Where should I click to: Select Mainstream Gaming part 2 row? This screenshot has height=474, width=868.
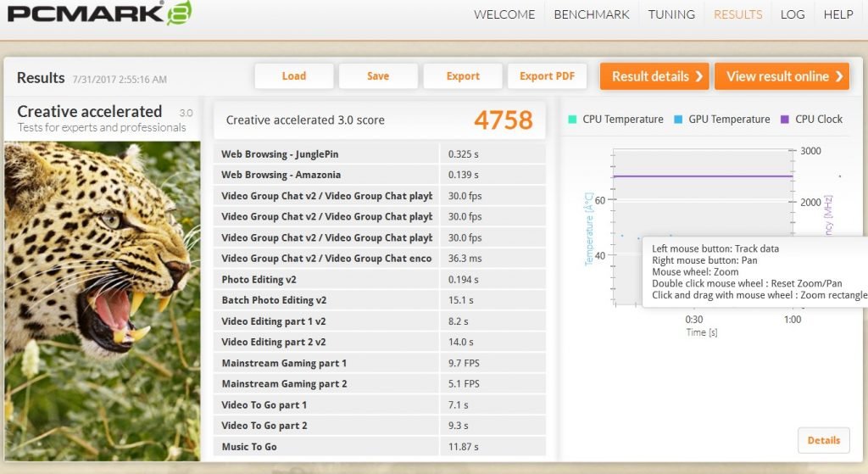pos(379,384)
